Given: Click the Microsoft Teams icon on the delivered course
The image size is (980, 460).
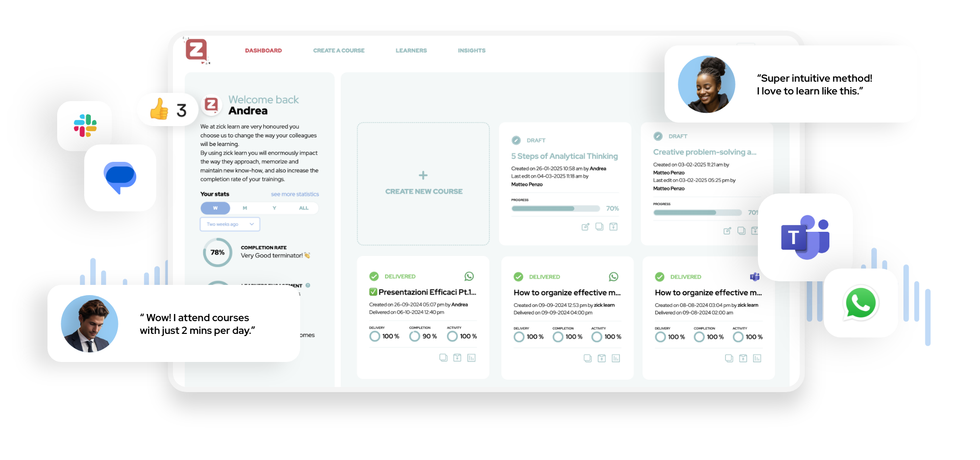Looking at the screenshot, I should coord(755,277).
